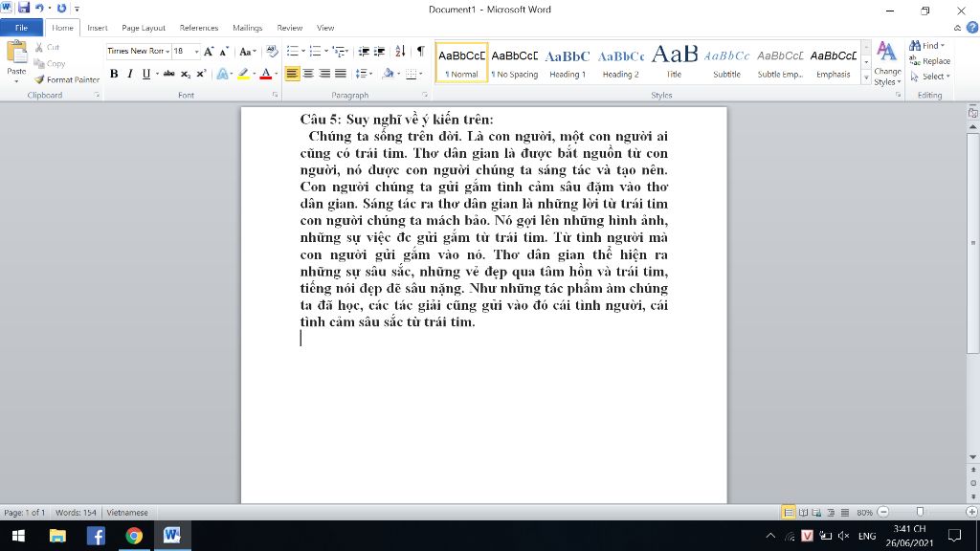
Task: Apply strikethrough with the abc icon
Action: [x=168, y=74]
